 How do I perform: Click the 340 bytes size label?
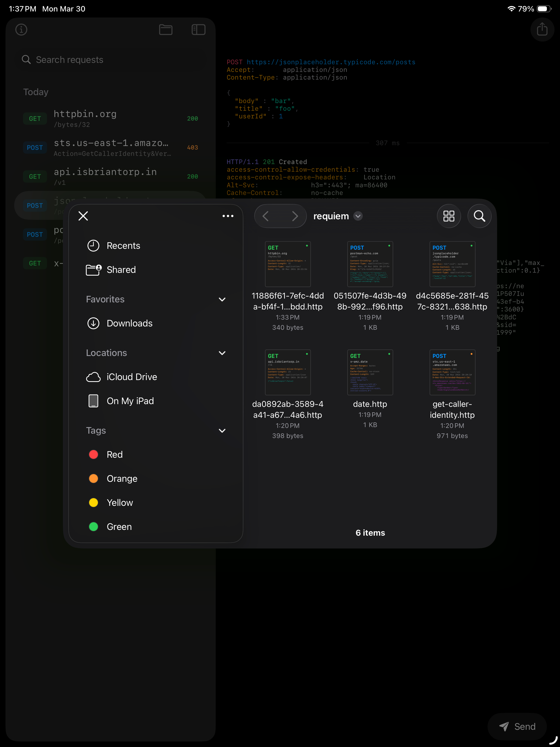(x=287, y=327)
